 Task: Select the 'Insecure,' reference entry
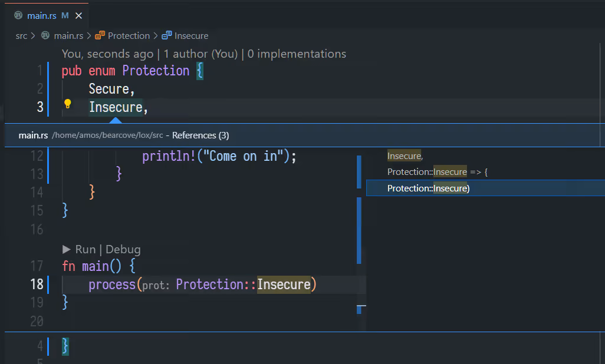tap(405, 156)
